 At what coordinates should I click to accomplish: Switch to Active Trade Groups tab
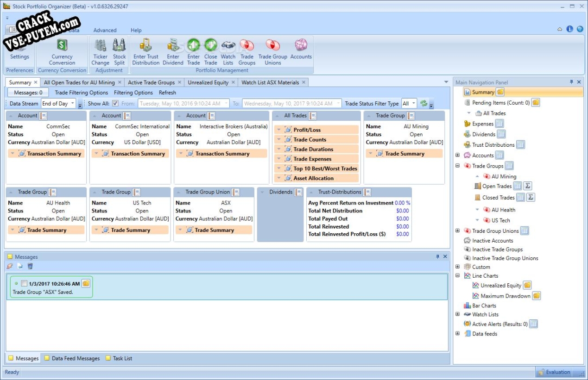click(x=152, y=82)
